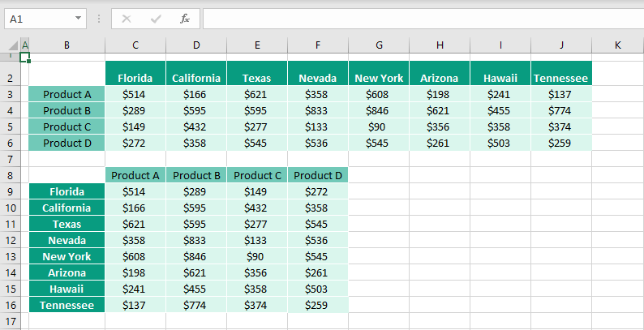Click the $774 cell in row 16

click(196, 305)
